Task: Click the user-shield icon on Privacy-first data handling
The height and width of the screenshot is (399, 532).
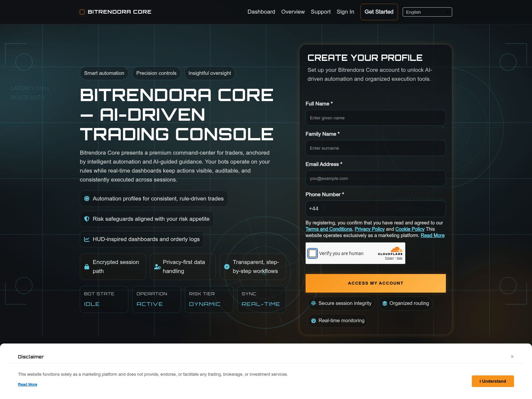Action: click(158, 267)
